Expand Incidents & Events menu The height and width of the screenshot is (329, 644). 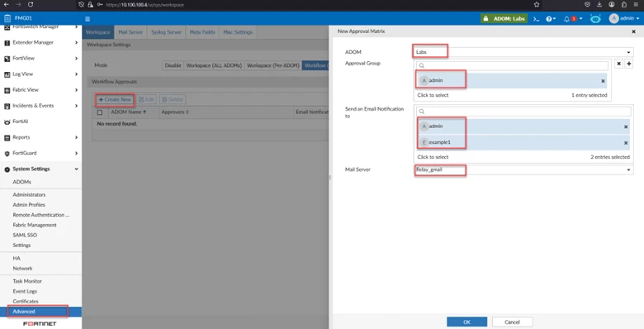pos(40,106)
